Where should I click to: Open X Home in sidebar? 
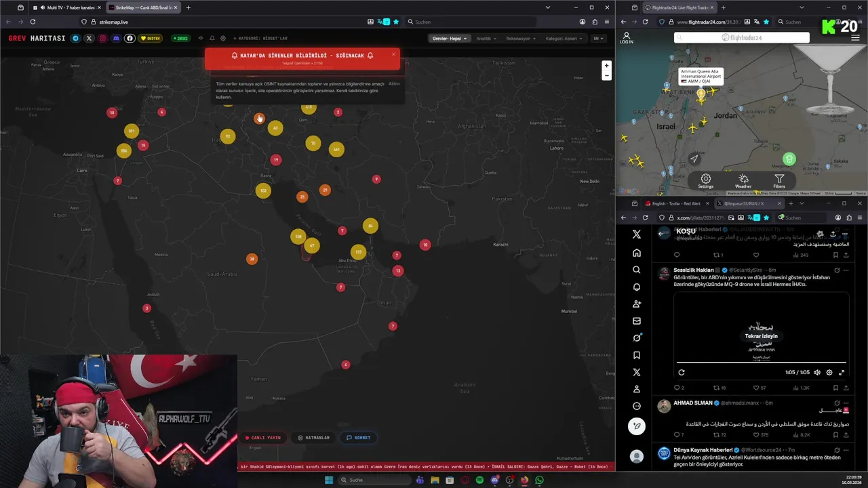[x=636, y=253]
